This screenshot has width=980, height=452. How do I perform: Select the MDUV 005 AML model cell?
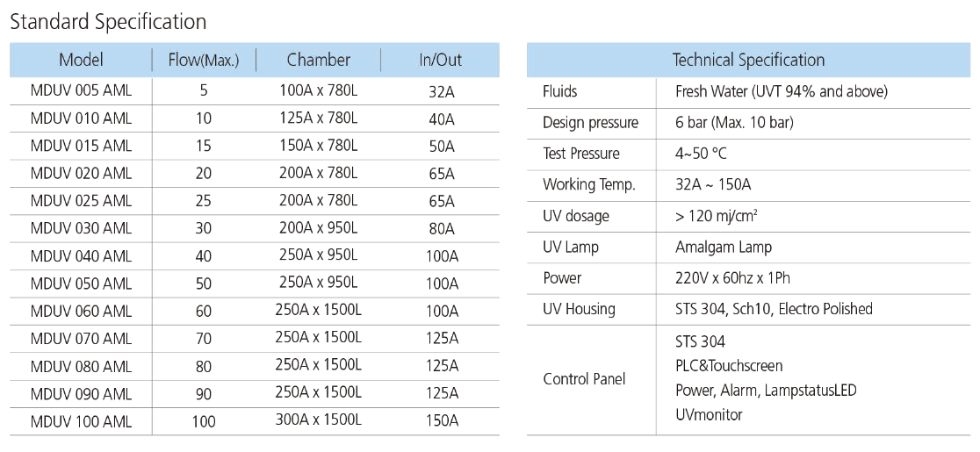[x=81, y=91]
